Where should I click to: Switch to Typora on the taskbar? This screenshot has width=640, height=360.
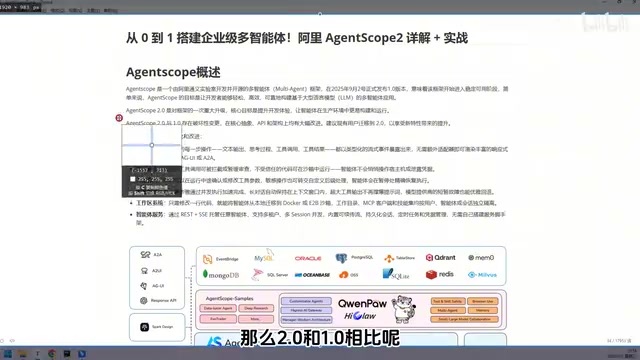coord(37,354)
